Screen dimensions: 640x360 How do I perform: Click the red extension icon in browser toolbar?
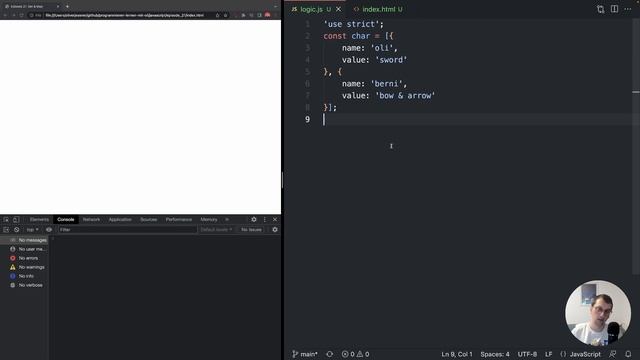[267, 15]
